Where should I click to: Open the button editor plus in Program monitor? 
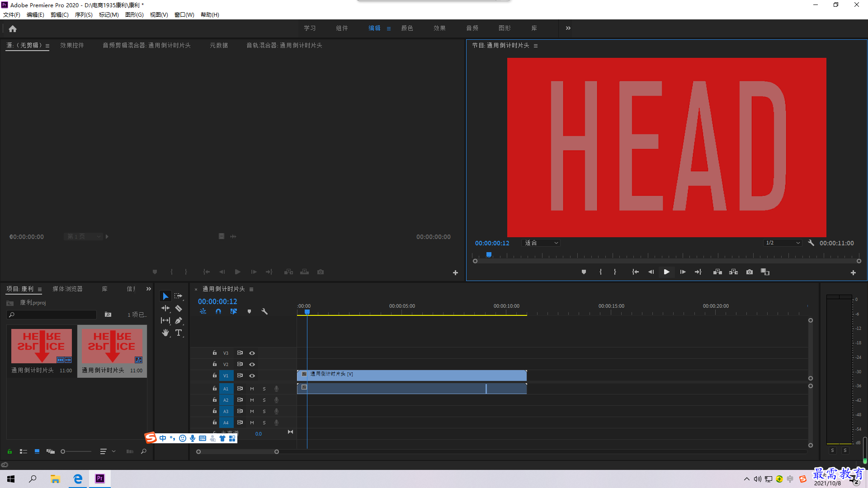pyautogui.click(x=853, y=272)
